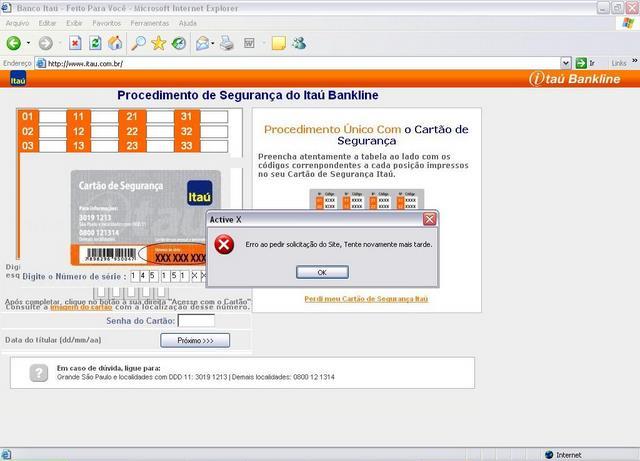Expand the address bar dropdown arrow
Viewport: 640px width, 461px height.
tap(565, 63)
